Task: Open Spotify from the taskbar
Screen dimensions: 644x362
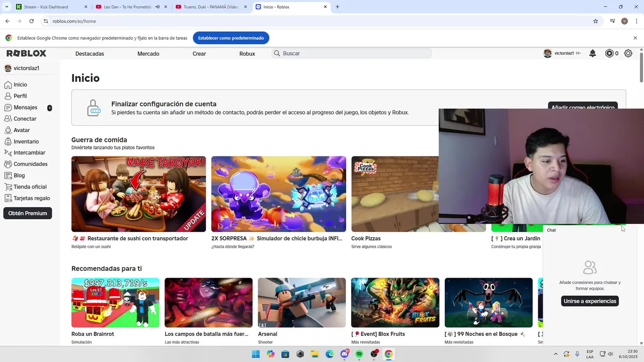Action: (x=359, y=354)
